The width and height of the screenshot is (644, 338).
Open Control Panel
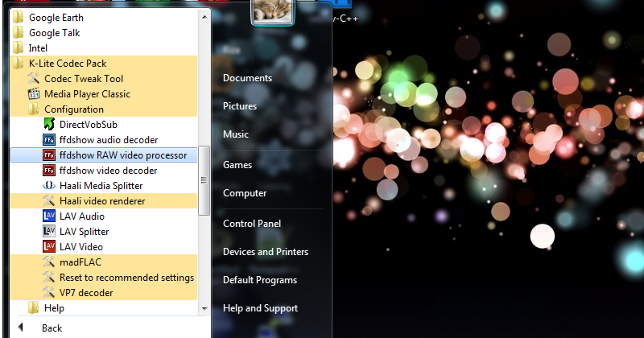pos(252,224)
